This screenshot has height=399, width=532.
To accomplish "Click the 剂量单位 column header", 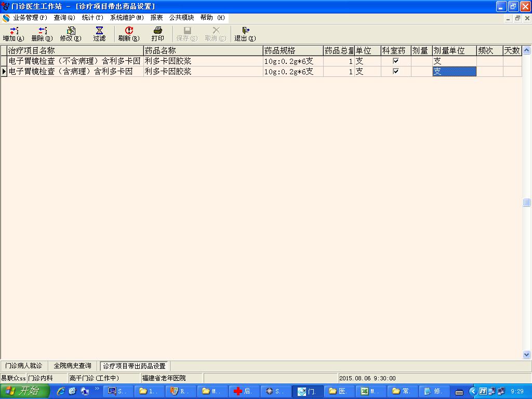I will click(x=454, y=50).
